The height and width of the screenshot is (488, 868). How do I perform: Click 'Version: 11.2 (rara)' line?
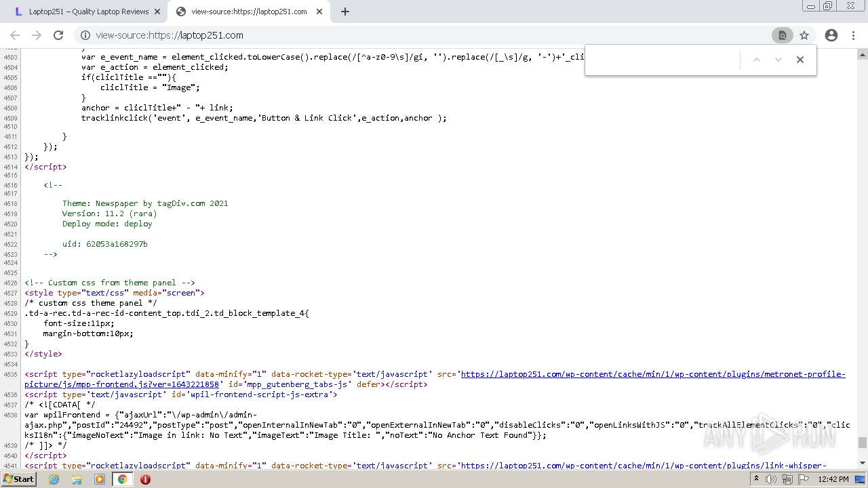click(110, 213)
